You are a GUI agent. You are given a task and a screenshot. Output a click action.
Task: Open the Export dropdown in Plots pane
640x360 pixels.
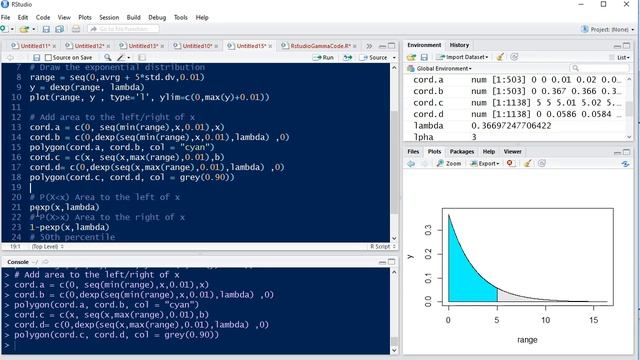tap(484, 163)
